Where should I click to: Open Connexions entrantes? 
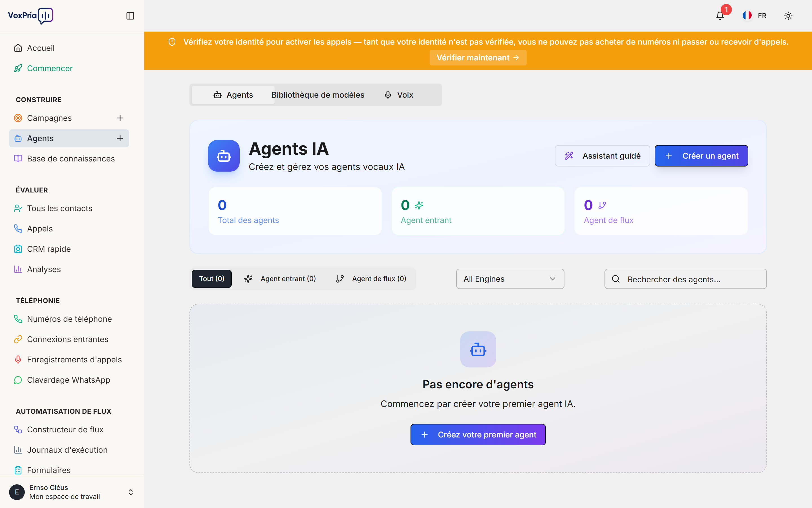(x=69, y=339)
